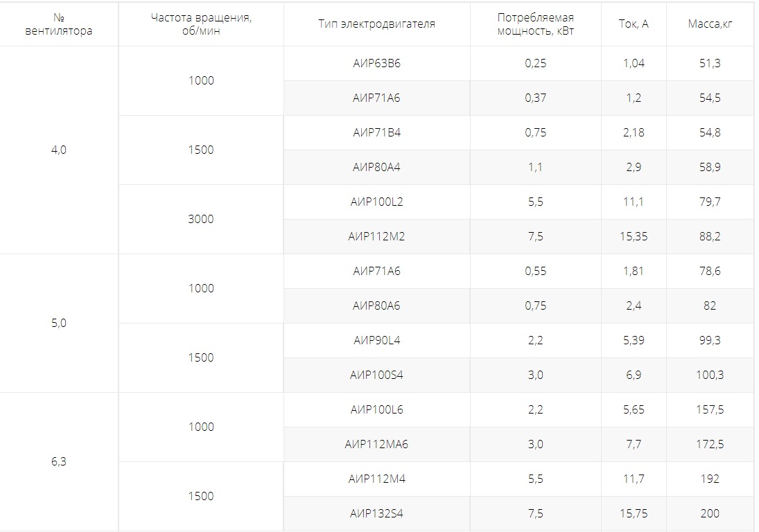Click the Ток, А column header

[x=634, y=24]
